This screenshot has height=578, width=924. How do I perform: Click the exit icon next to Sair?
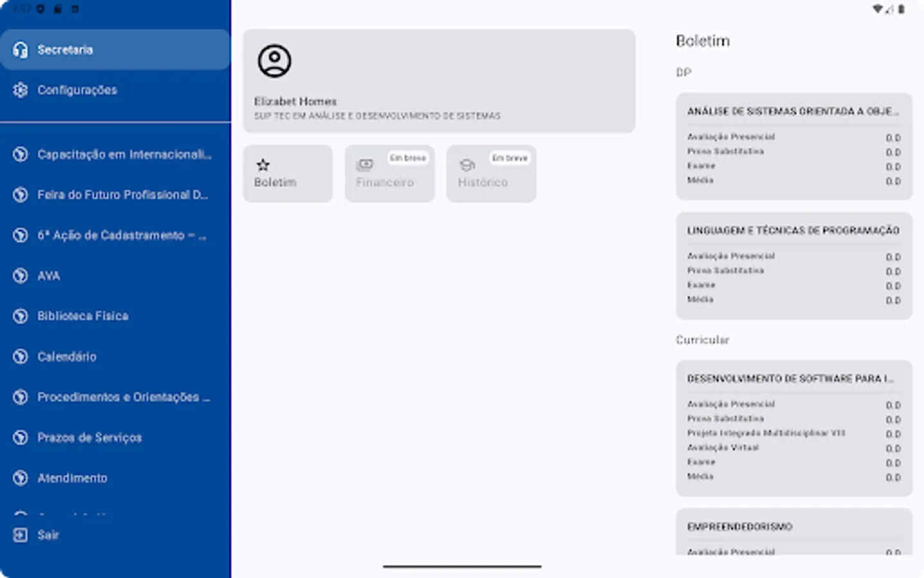(x=20, y=534)
